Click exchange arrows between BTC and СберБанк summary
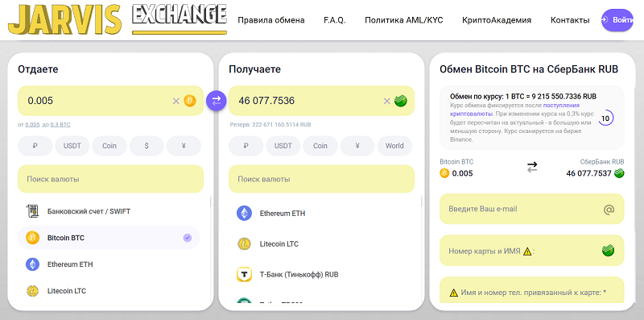Image resolution: width=644 pixels, height=320 pixels. [x=532, y=167]
